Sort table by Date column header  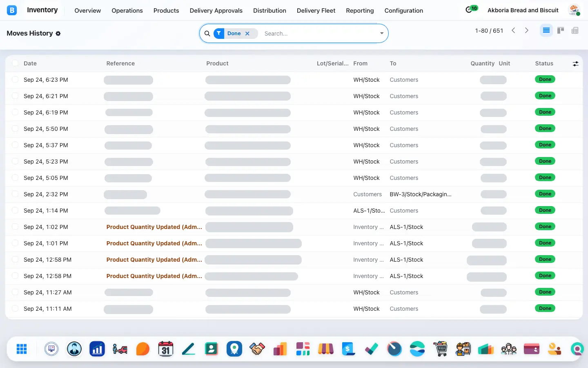click(x=30, y=63)
